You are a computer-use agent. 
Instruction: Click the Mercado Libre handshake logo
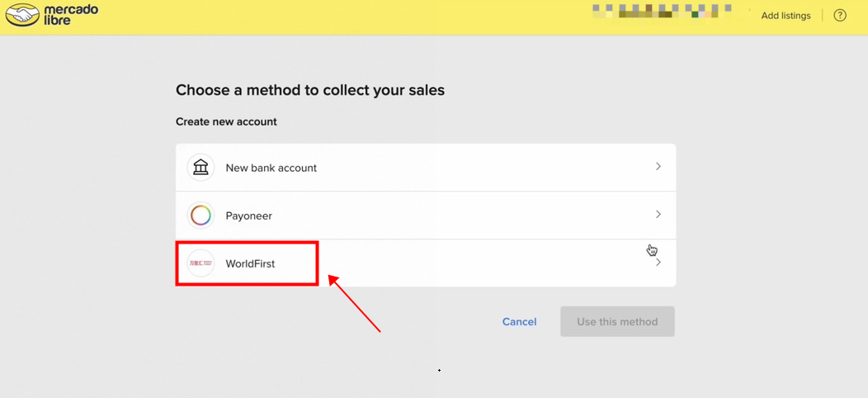(22, 15)
